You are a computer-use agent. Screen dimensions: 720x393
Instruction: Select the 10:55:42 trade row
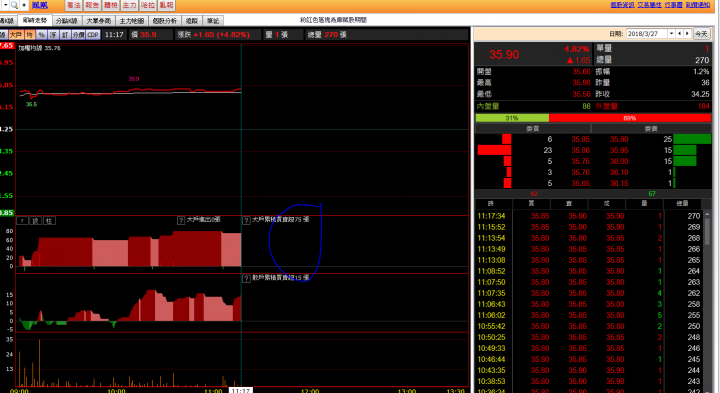click(589, 326)
